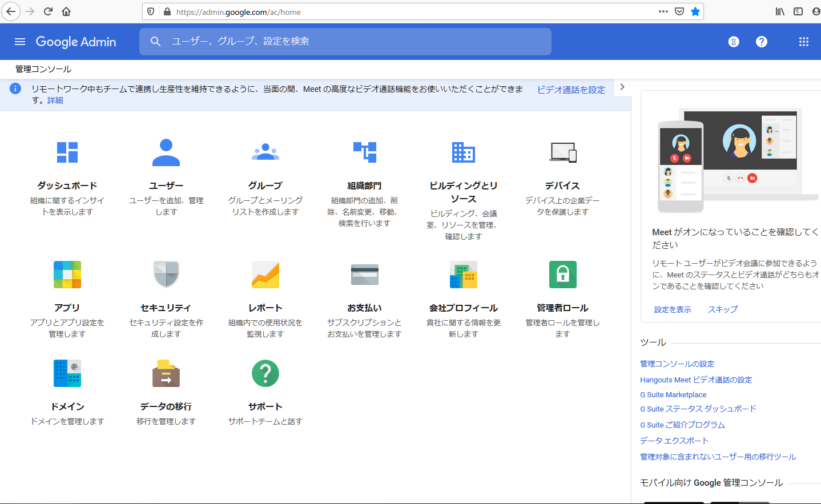Open the ダッシュボード dashboard icon
Image resolution: width=821 pixels, height=504 pixels.
click(67, 152)
